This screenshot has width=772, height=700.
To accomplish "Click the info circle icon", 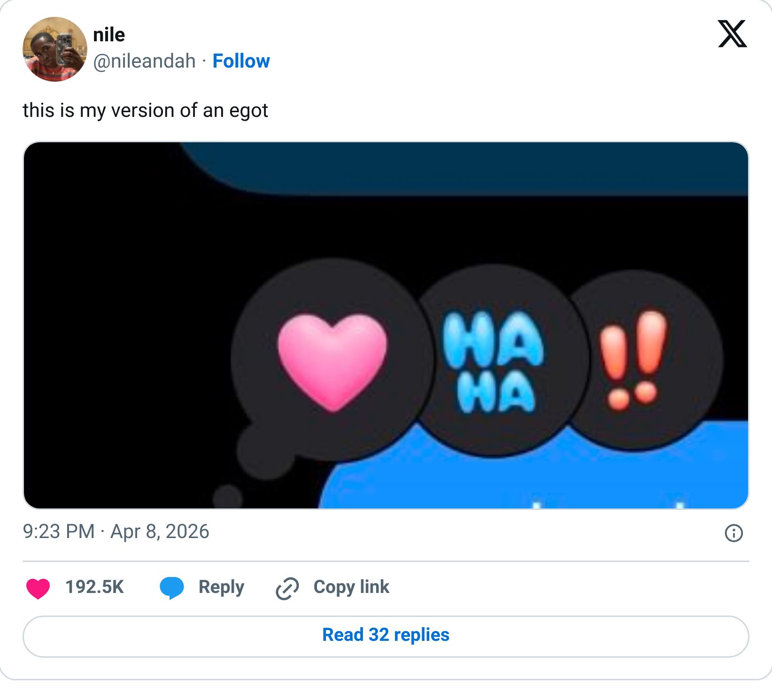I will (x=733, y=533).
